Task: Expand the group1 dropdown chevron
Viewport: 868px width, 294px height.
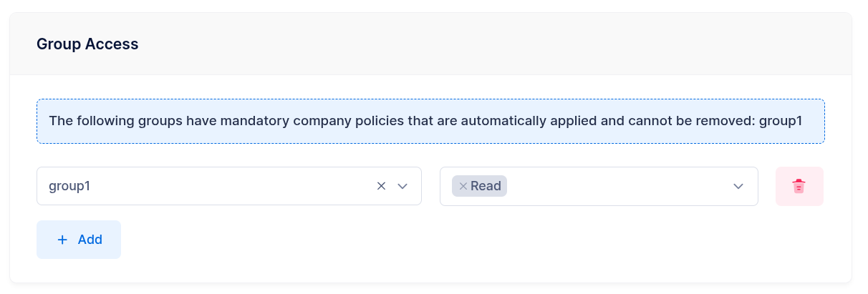Action: tap(402, 186)
